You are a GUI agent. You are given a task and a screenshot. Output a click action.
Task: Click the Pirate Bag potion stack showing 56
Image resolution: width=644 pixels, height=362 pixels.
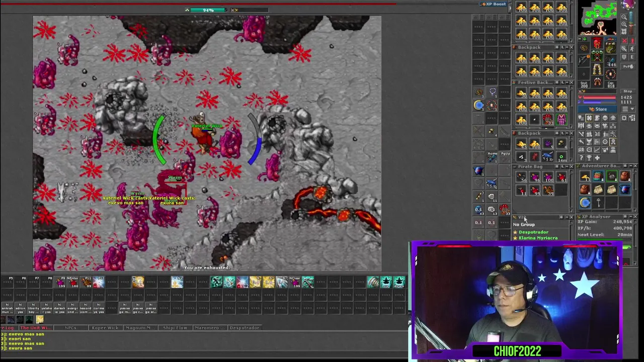click(521, 176)
